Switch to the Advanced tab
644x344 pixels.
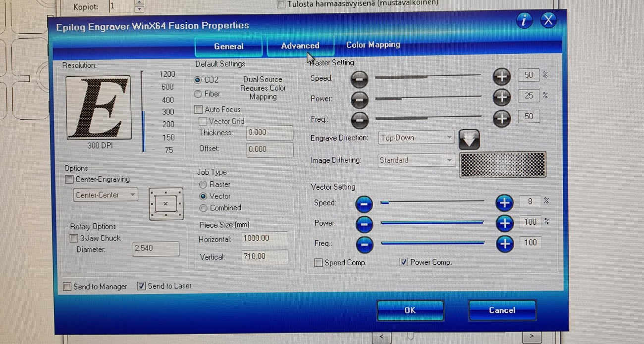click(300, 46)
